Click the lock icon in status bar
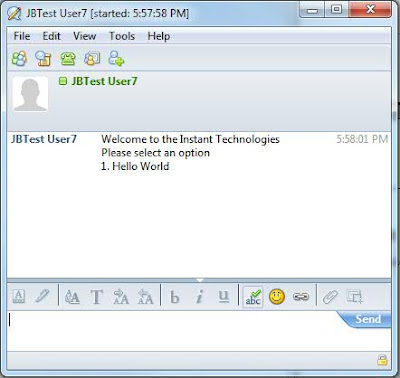The height and width of the screenshot is (378, 400). (382, 360)
